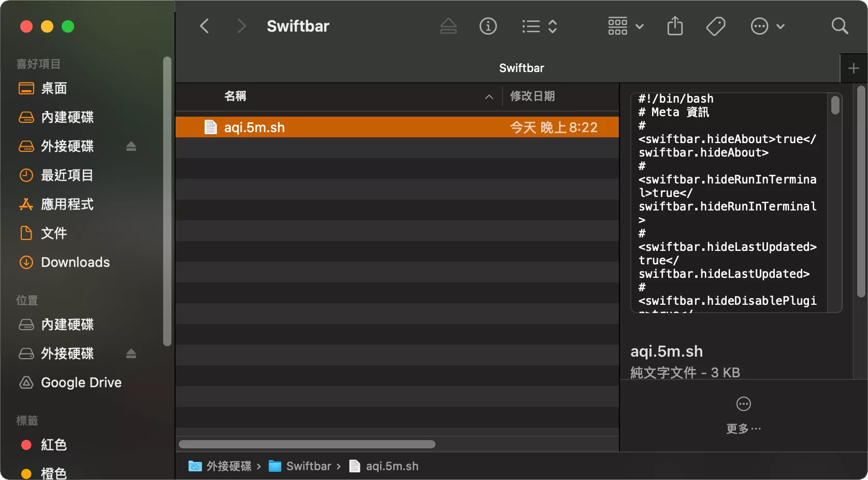Open the more actions ellipsis menu
Image resolution: width=868 pixels, height=480 pixels.
click(768, 26)
